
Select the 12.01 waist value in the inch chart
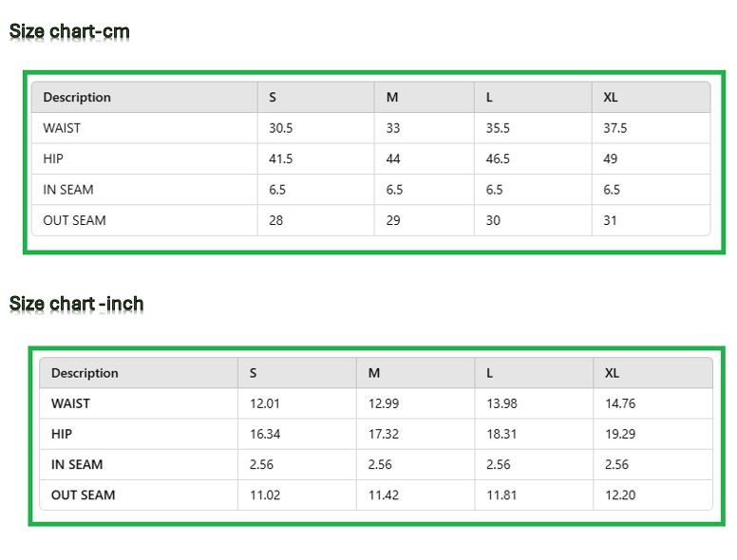point(265,403)
